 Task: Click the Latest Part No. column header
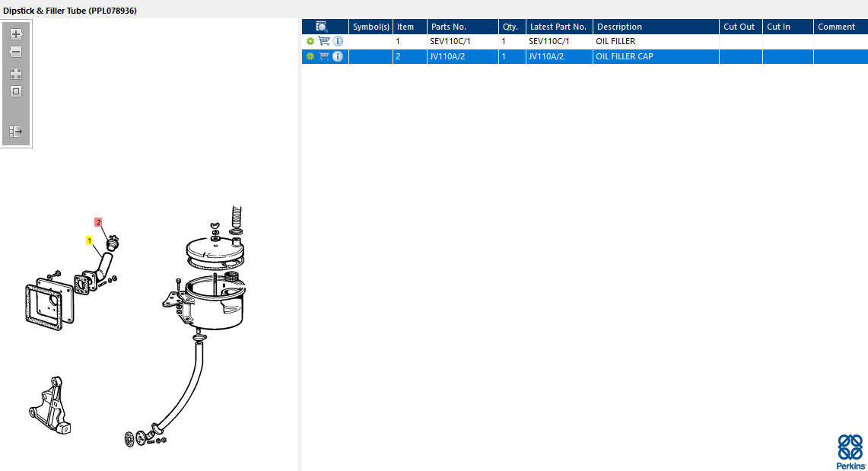point(559,27)
